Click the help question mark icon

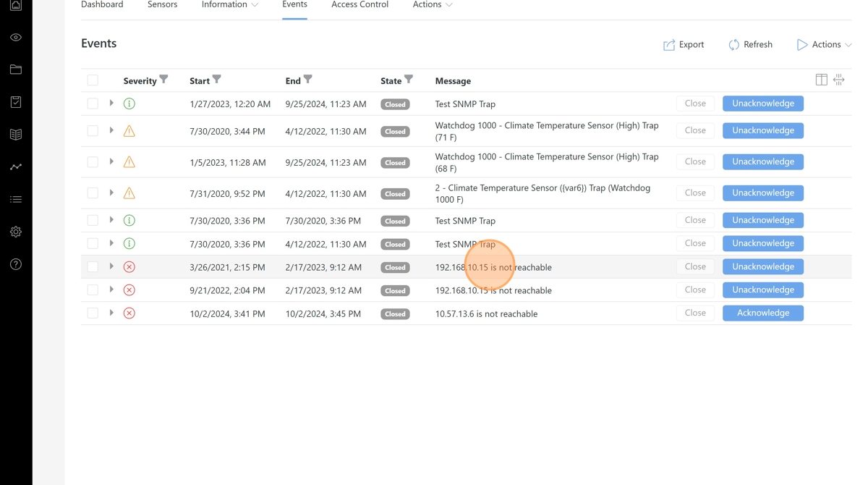[x=16, y=264]
